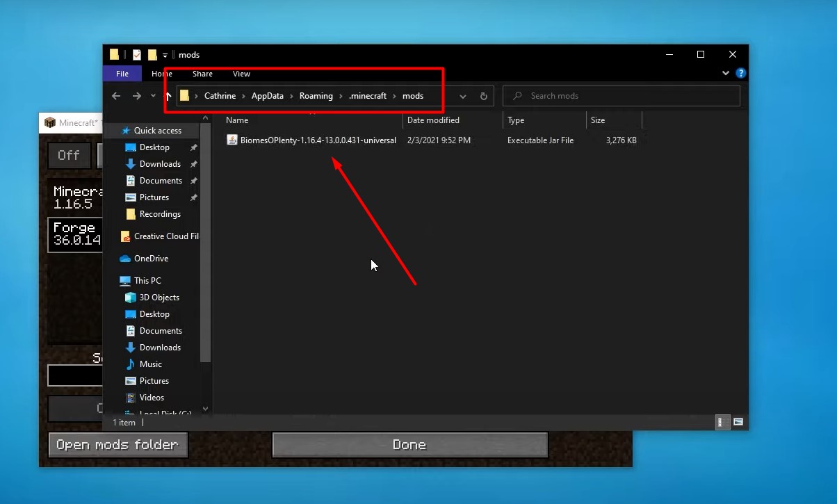Open the View ribbon tab
Screen dimensions: 837x504
(241, 74)
